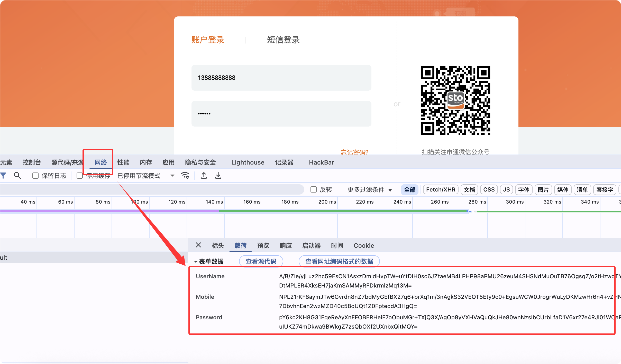621x364 pixels.
Task: Click the phone number input field
Action: [x=281, y=78]
